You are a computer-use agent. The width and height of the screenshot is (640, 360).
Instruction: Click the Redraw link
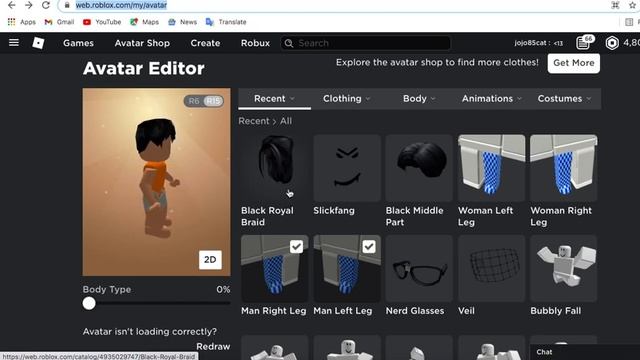(x=213, y=347)
